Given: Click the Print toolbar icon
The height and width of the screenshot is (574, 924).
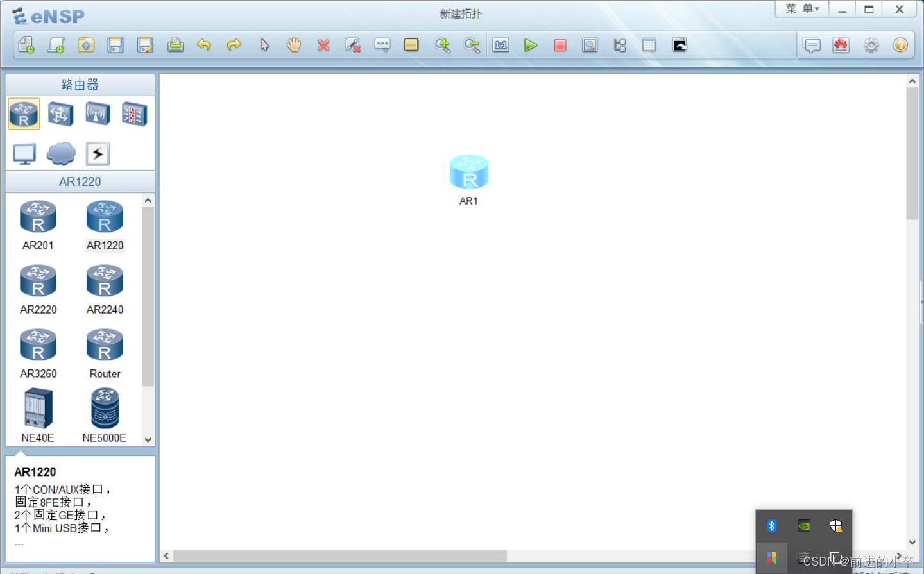Looking at the screenshot, I should click(x=175, y=45).
